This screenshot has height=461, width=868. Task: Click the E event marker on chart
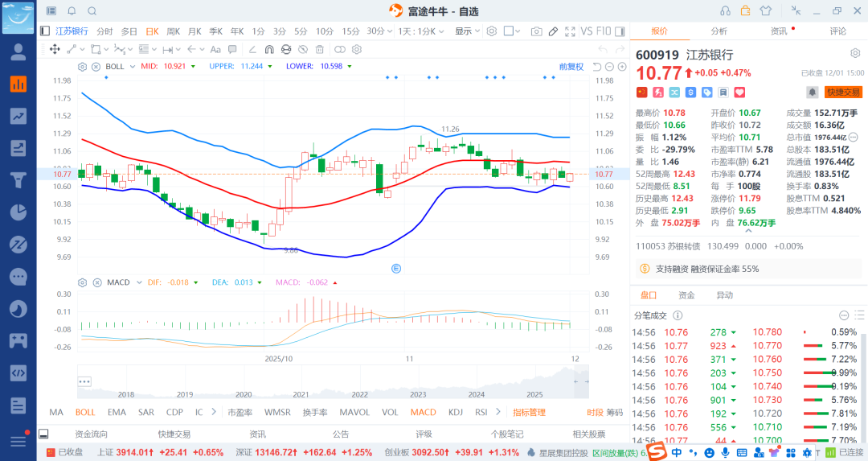point(396,269)
